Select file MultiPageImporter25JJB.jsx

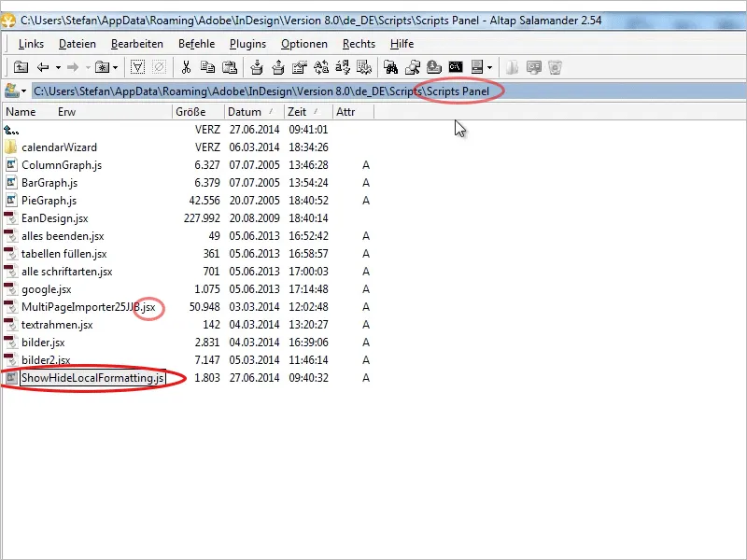pyautogui.click(x=88, y=307)
